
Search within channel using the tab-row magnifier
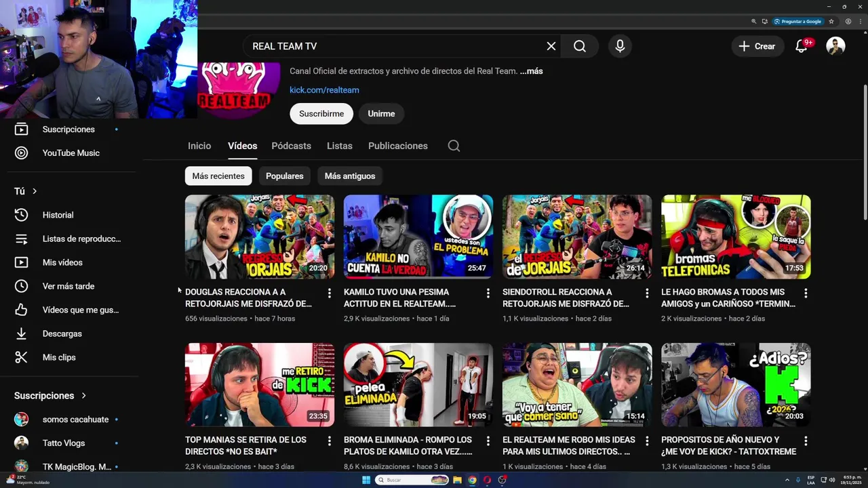tap(454, 146)
